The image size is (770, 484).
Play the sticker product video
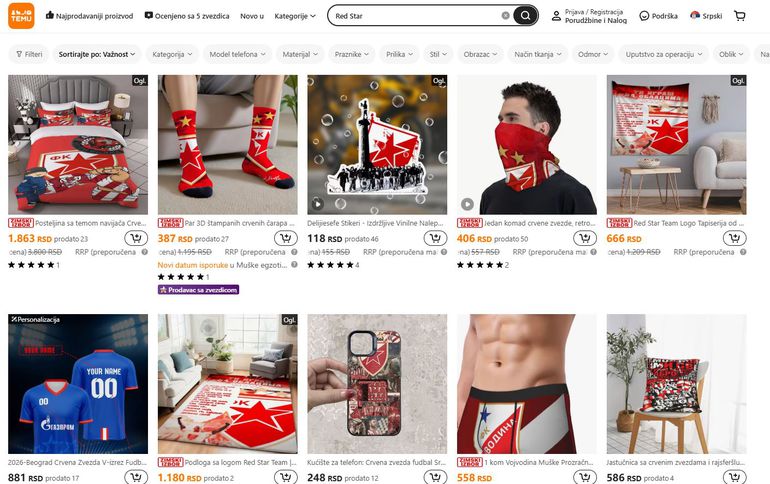pyautogui.click(x=317, y=203)
